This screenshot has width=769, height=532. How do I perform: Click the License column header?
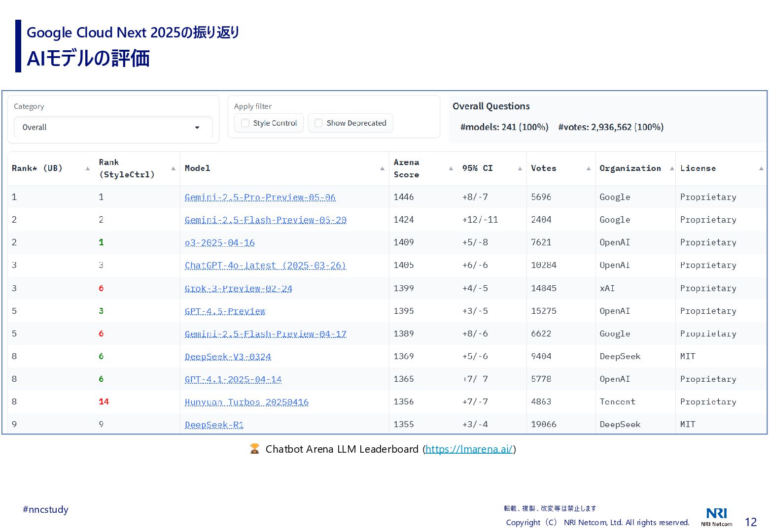[698, 168]
